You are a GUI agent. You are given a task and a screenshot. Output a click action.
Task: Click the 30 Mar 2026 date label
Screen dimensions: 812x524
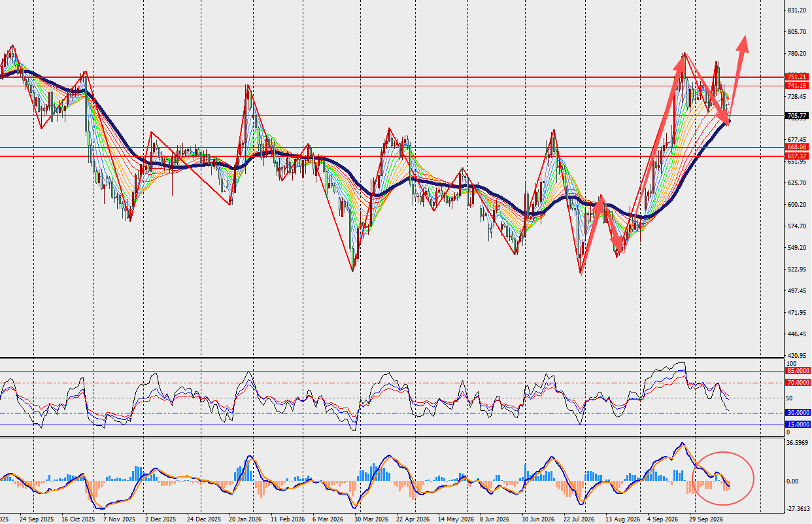click(x=371, y=519)
